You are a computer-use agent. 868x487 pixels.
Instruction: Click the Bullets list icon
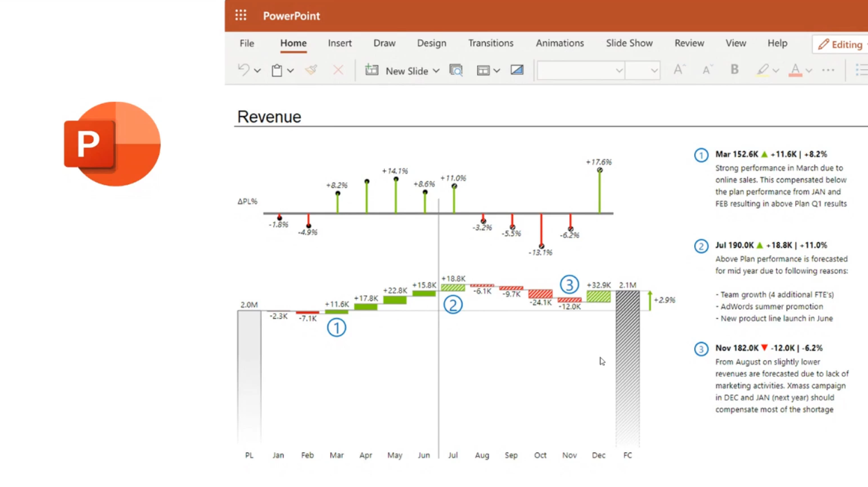[x=862, y=70]
